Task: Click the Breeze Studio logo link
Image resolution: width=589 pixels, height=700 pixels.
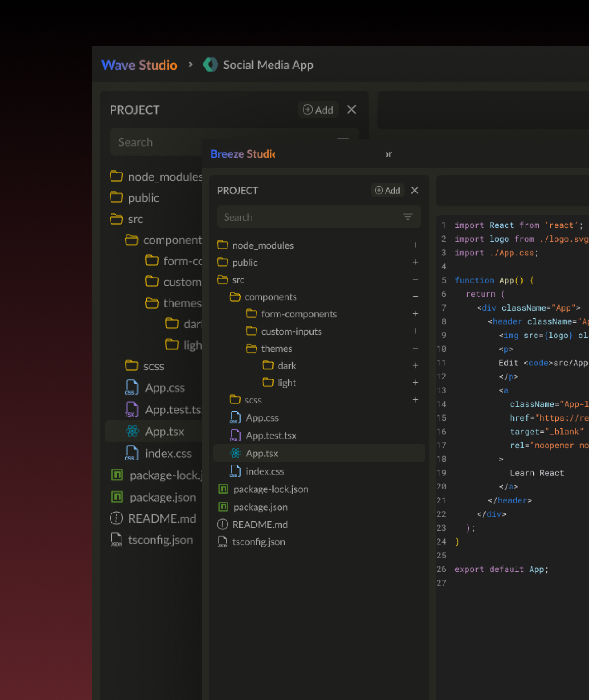Action: click(243, 154)
